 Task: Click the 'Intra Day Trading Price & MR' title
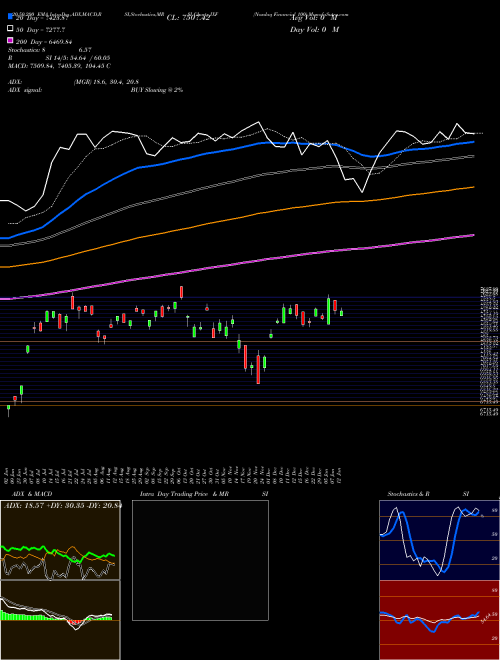click(x=185, y=494)
